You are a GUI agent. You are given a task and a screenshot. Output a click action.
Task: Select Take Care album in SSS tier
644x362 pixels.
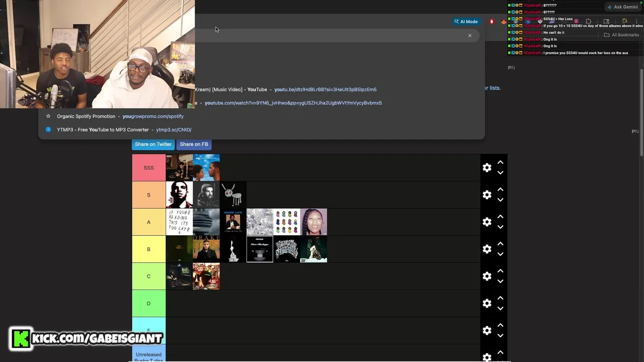click(x=179, y=168)
